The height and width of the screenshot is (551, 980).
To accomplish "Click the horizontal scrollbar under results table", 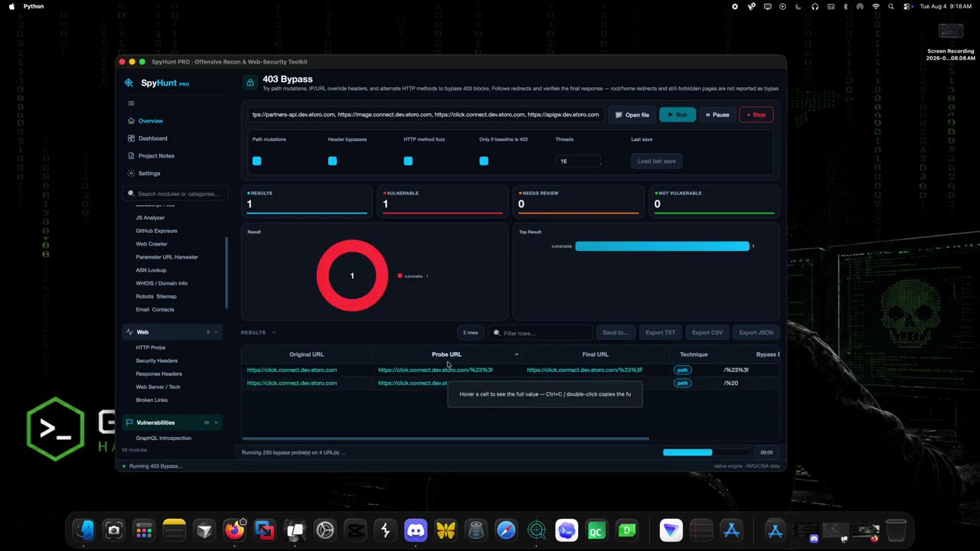I will coord(446,439).
